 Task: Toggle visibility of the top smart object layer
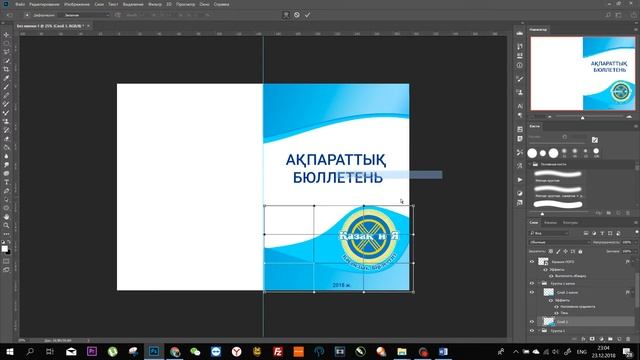point(532,262)
